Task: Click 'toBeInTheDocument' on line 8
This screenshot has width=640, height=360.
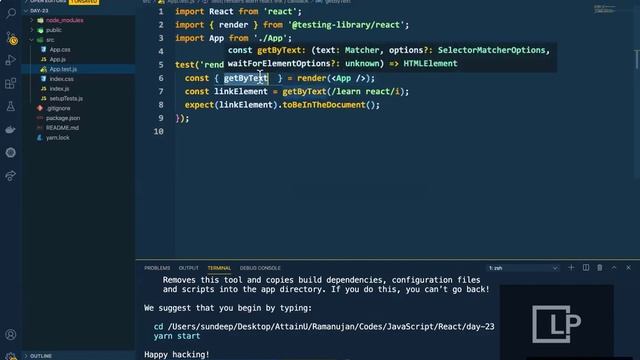Action: tap(324, 105)
